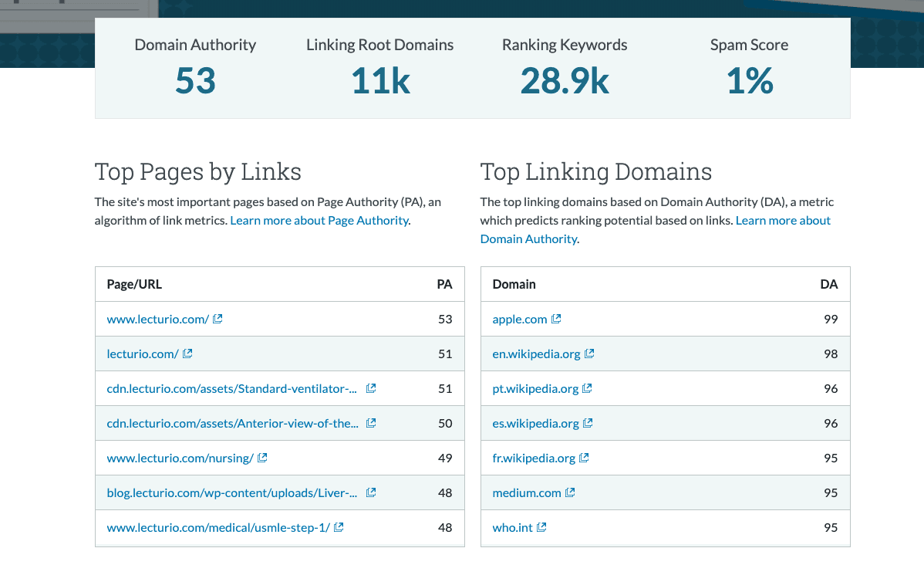Click external link icon next to en.wikipedia.org
924x565 pixels.
click(588, 354)
